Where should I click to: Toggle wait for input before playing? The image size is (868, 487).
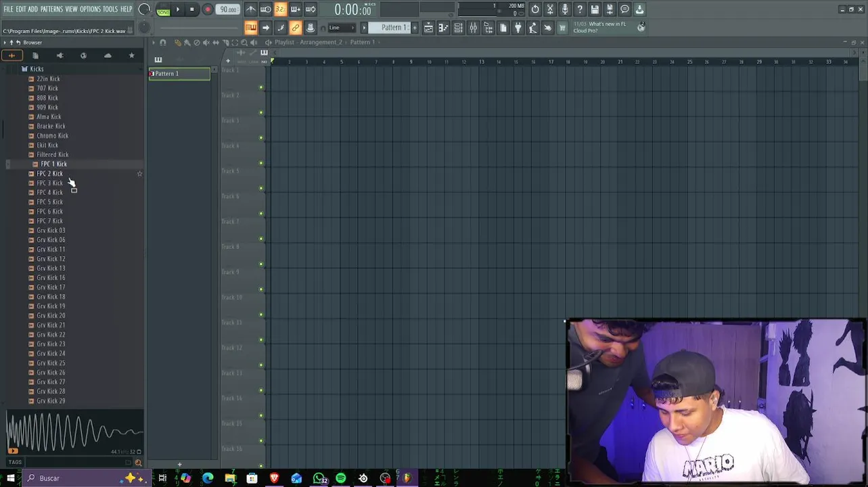[266, 9]
